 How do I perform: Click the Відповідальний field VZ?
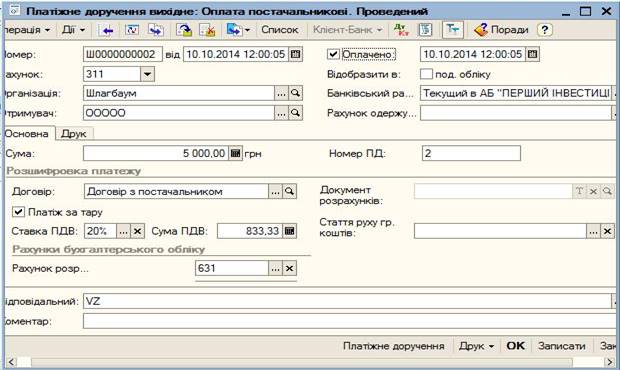347,301
